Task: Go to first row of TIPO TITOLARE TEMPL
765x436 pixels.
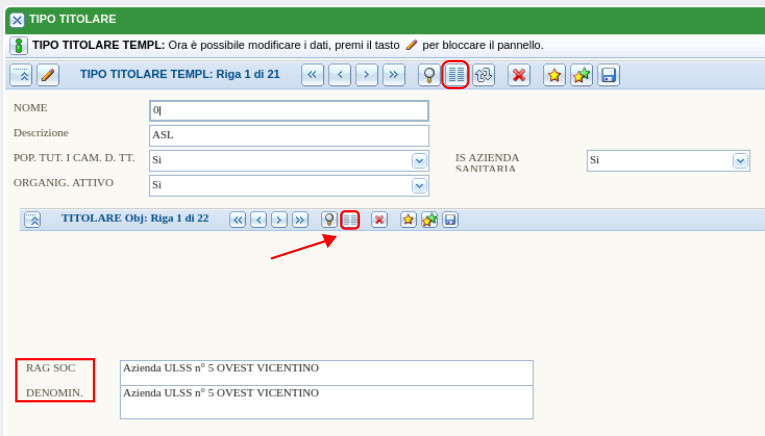Action: [x=313, y=75]
